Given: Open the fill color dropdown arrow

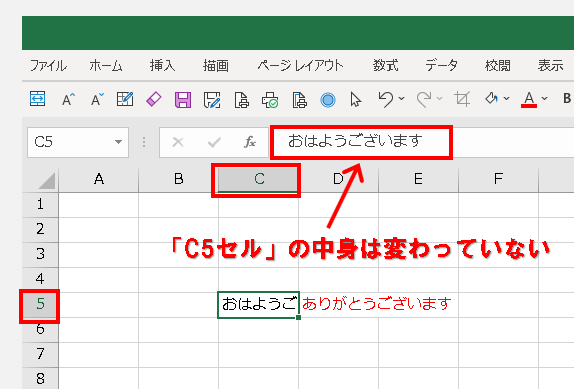Looking at the screenshot, I should point(507,98).
